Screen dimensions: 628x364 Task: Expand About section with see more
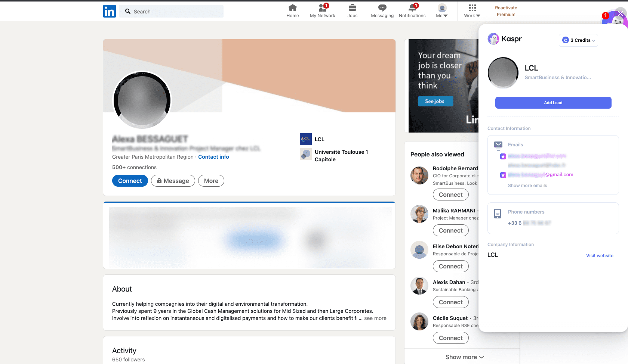tap(375, 318)
